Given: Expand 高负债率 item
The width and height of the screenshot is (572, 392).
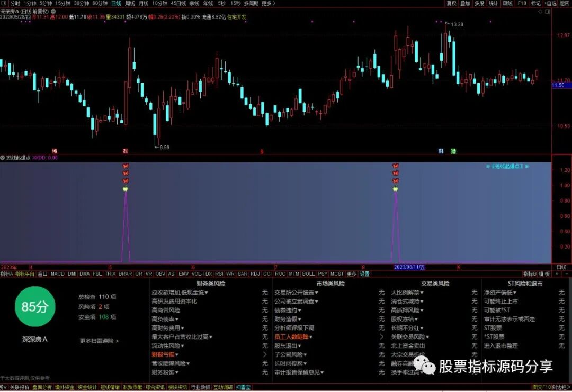Looking at the screenshot, I should [165, 319].
